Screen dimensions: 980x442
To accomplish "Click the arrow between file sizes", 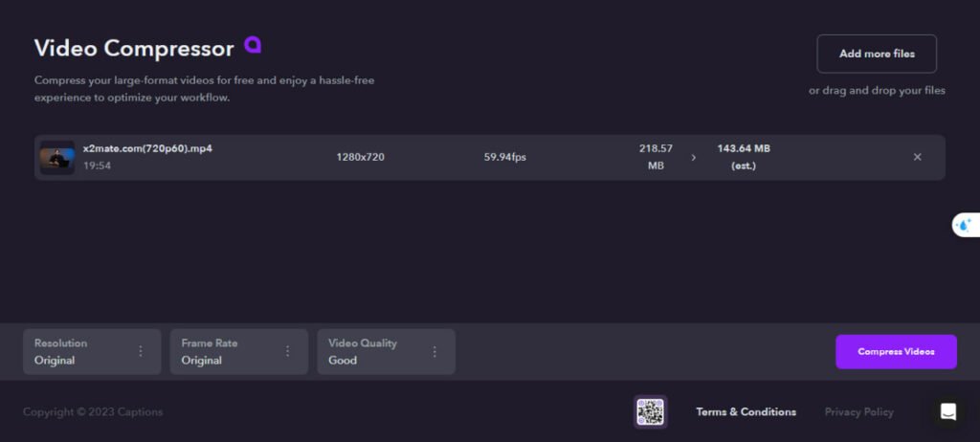I will 694,157.
